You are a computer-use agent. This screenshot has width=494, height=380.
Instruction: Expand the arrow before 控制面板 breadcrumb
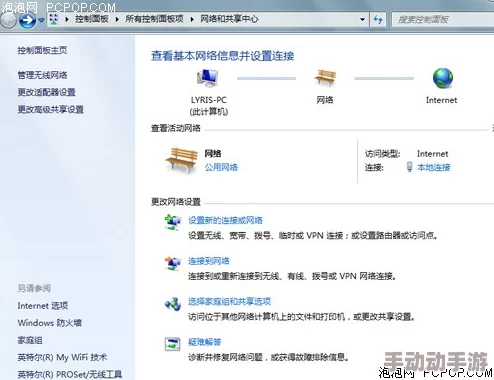(67, 19)
